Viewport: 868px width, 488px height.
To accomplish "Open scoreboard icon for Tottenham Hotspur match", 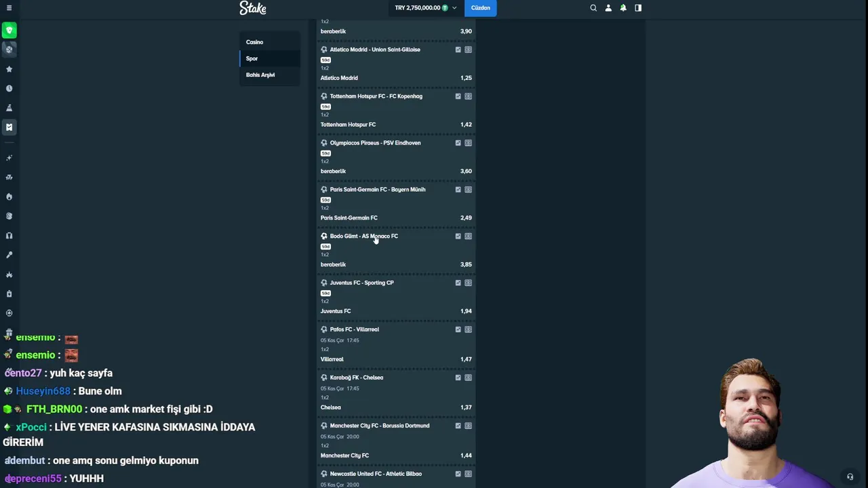I will (x=468, y=96).
